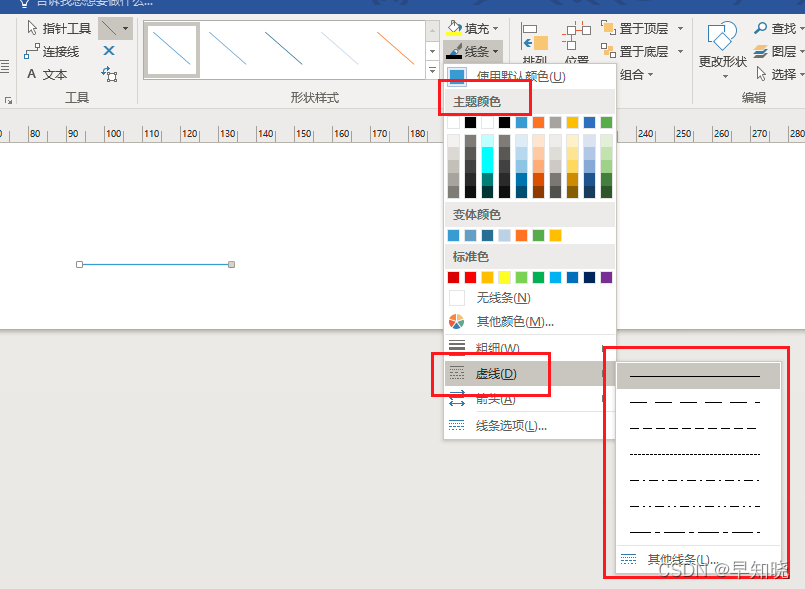The width and height of the screenshot is (805, 589).
Task: Select the long dash-dot line style
Action: pos(698,532)
